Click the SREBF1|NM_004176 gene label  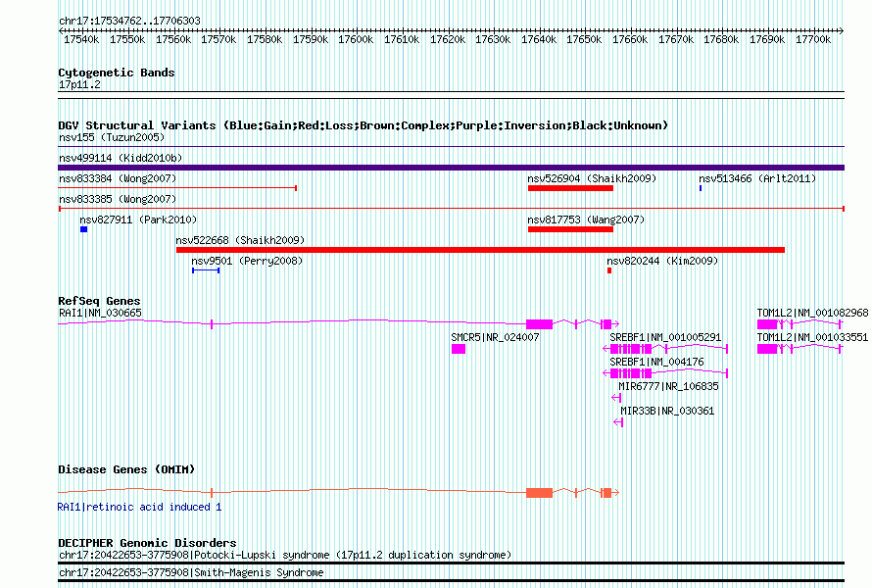click(656, 362)
